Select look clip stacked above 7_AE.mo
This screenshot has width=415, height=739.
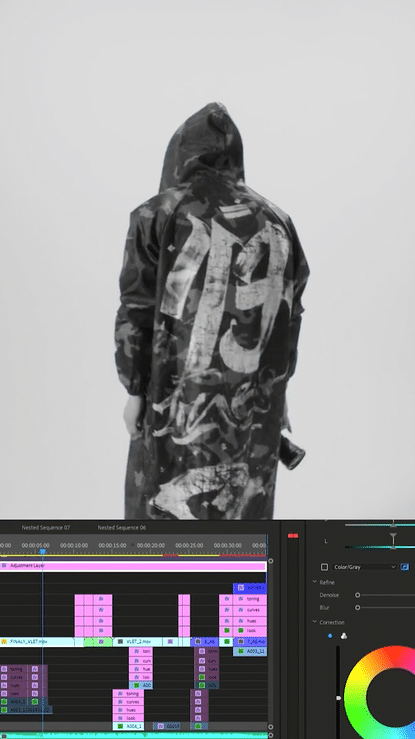tap(250, 630)
